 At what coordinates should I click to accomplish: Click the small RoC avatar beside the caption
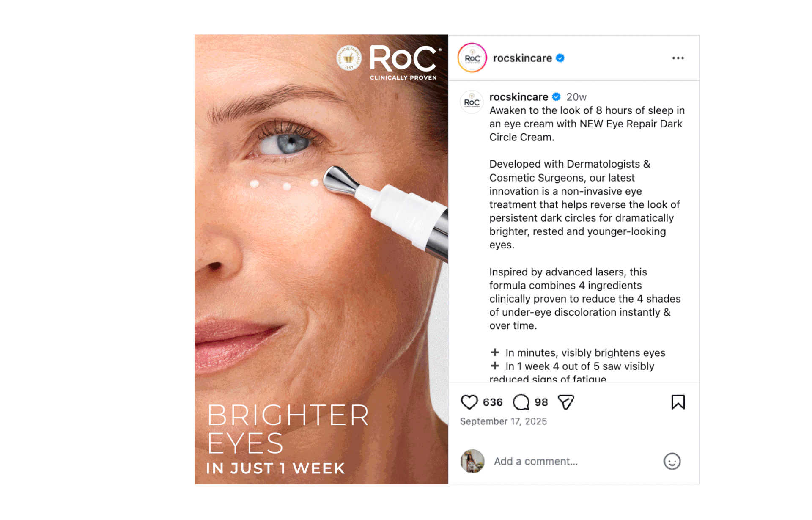pos(472,102)
